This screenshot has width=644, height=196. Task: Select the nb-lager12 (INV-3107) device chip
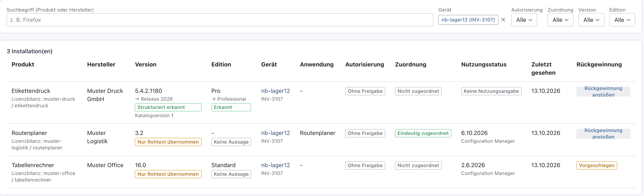tap(468, 20)
